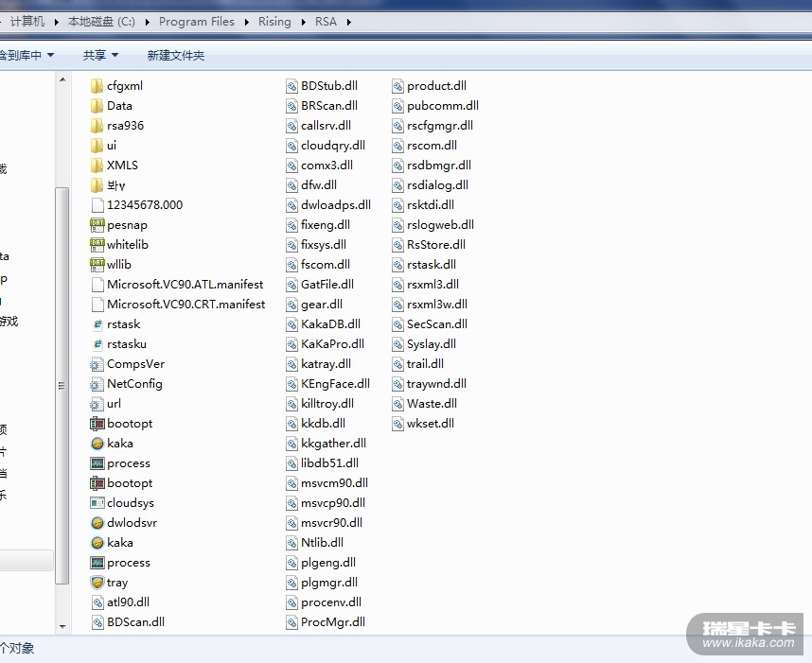Select the SecScan.dll file name
This screenshot has height=663, width=812.
437,324
